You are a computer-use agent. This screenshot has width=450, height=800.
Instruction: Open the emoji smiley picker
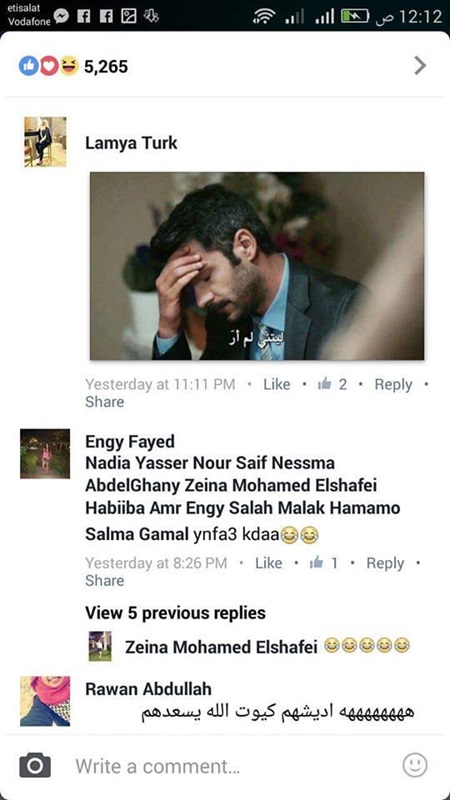(x=414, y=765)
